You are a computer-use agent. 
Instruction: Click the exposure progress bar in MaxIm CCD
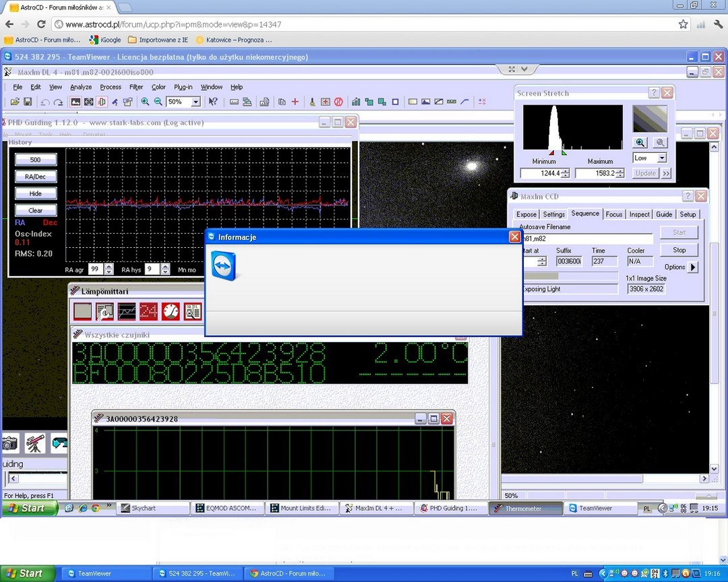tap(570, 276)
